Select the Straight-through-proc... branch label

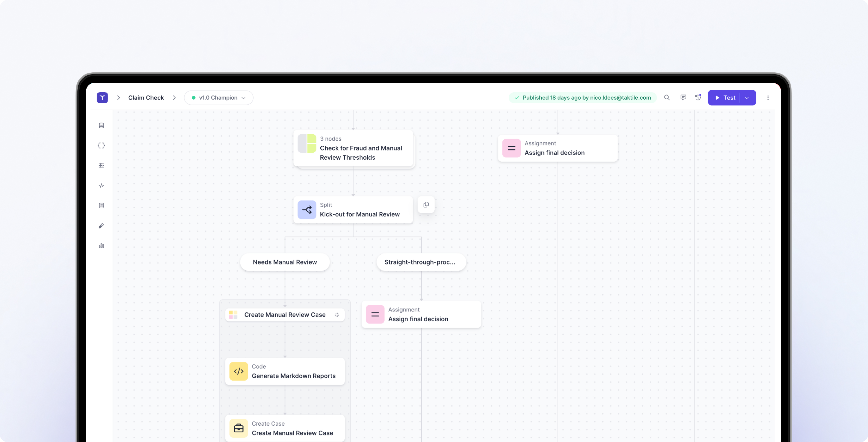pos(420,262)
